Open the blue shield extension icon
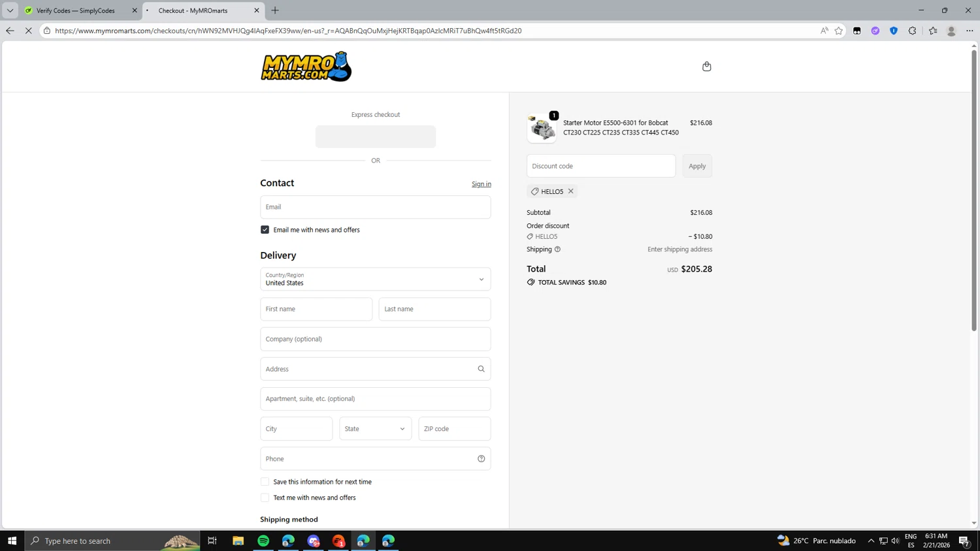This screenshot has width=980, height=551. [893, 31]
